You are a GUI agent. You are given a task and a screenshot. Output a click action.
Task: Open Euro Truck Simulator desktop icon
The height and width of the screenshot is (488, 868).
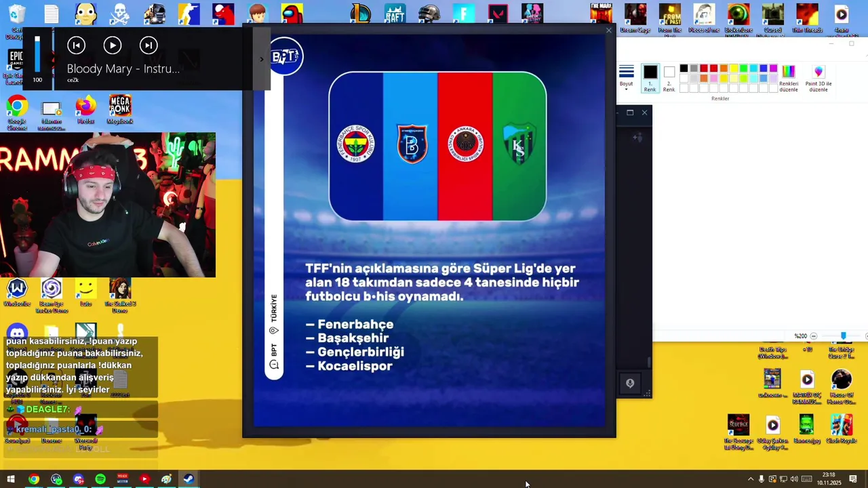pos(155,14)
